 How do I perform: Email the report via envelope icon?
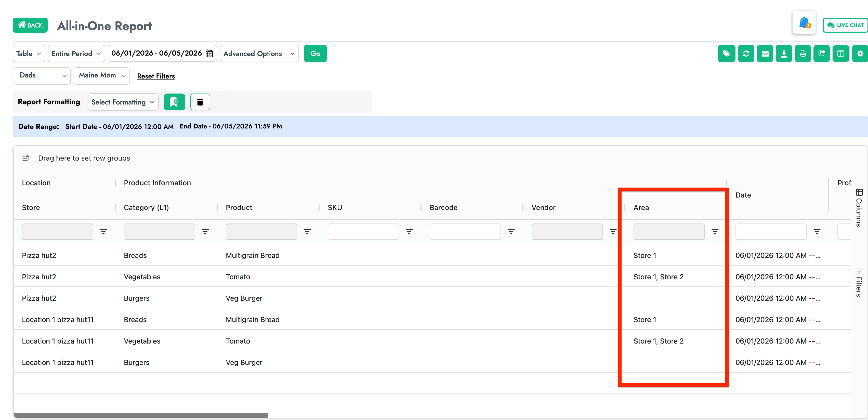765,54
